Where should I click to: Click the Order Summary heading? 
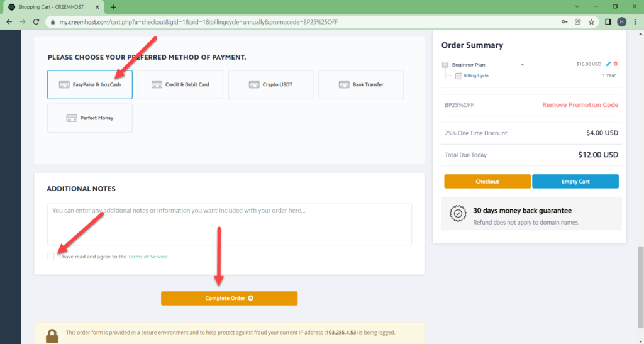click(472, 45)
